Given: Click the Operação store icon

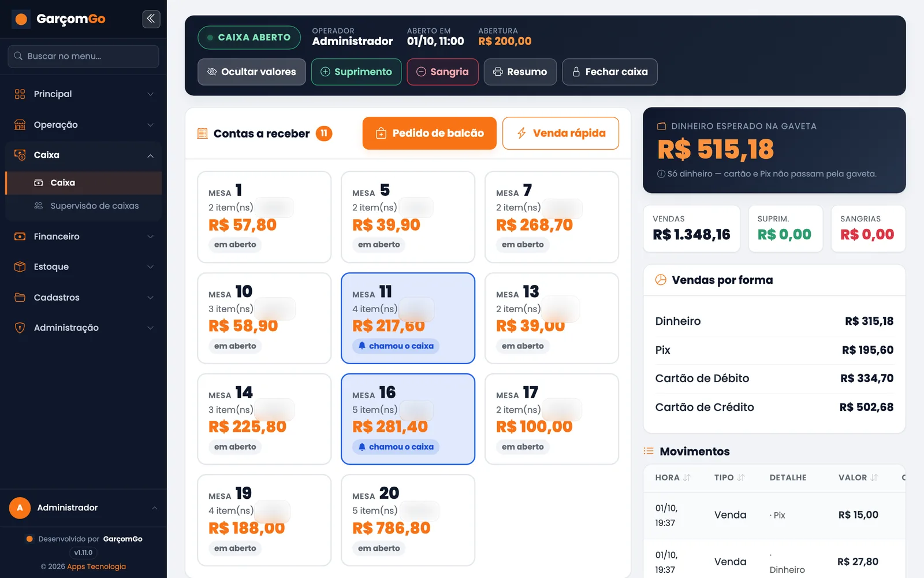Looking at the screenshot, I should click(20, 124).
